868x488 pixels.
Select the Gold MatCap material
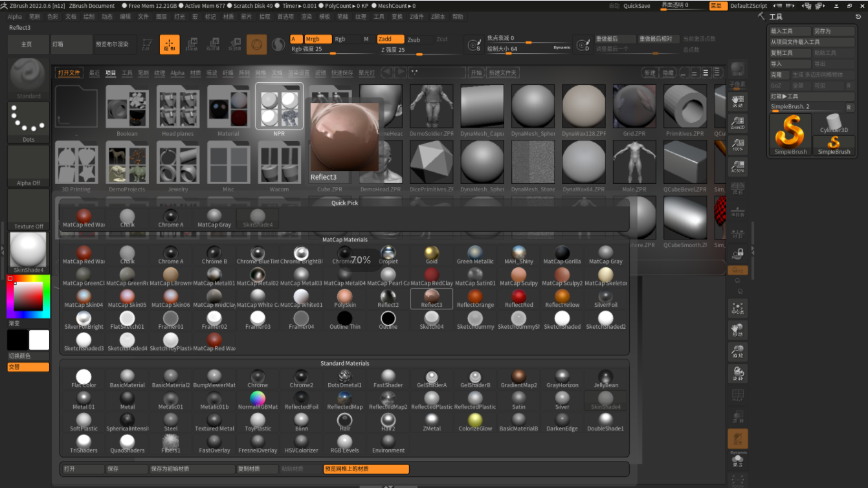[432, 255]
